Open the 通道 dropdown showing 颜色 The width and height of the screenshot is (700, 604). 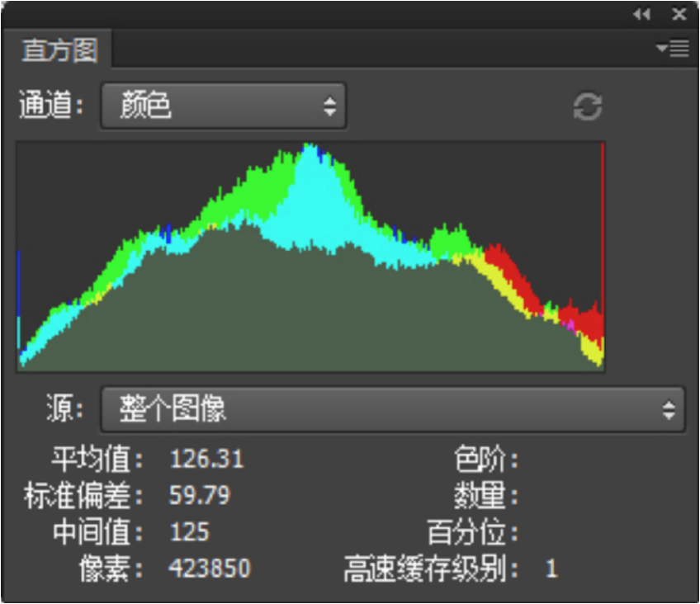[x=224, y=106]
